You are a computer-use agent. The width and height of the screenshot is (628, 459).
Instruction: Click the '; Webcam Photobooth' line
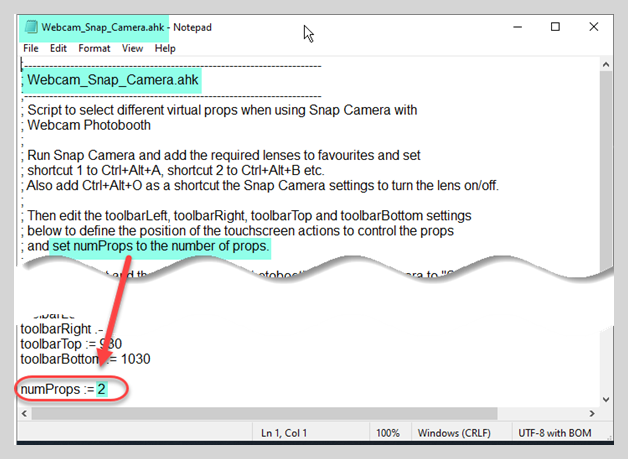(86, 125)
